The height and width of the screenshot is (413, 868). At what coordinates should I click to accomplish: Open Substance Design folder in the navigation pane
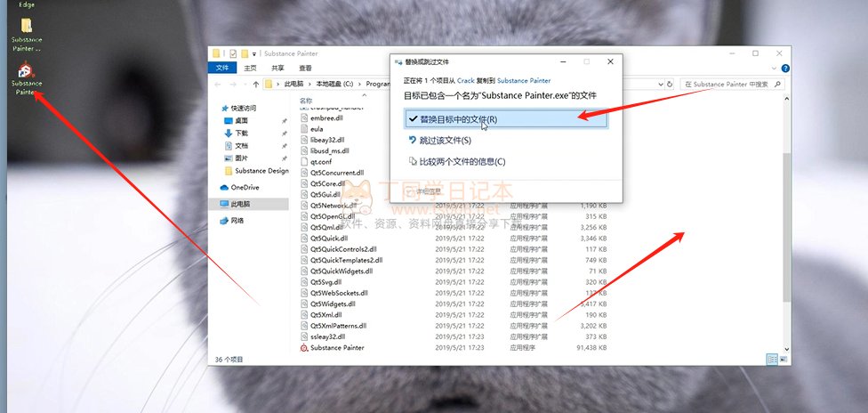pos(256,171)
